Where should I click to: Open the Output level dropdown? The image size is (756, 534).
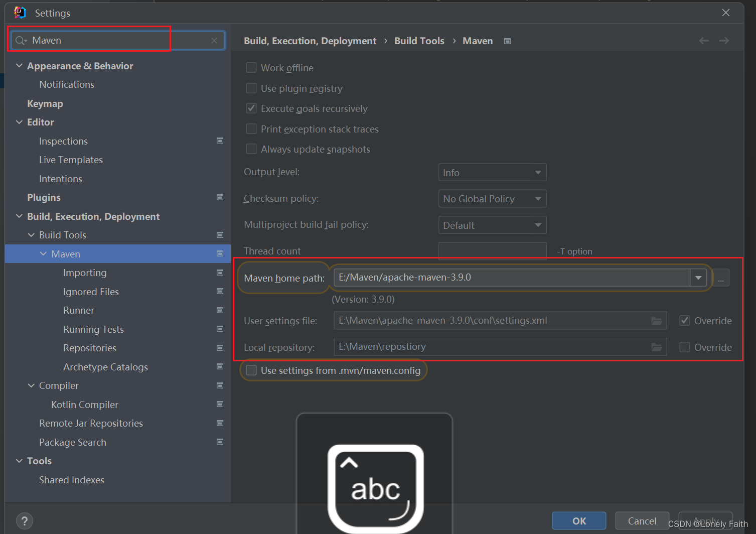(x=492, y=172)
